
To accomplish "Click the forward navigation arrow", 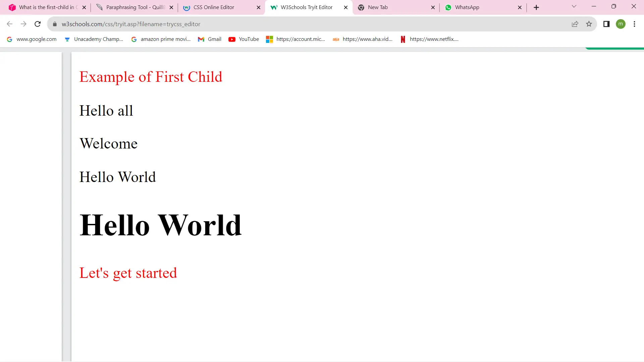I will tap(23, 24).
